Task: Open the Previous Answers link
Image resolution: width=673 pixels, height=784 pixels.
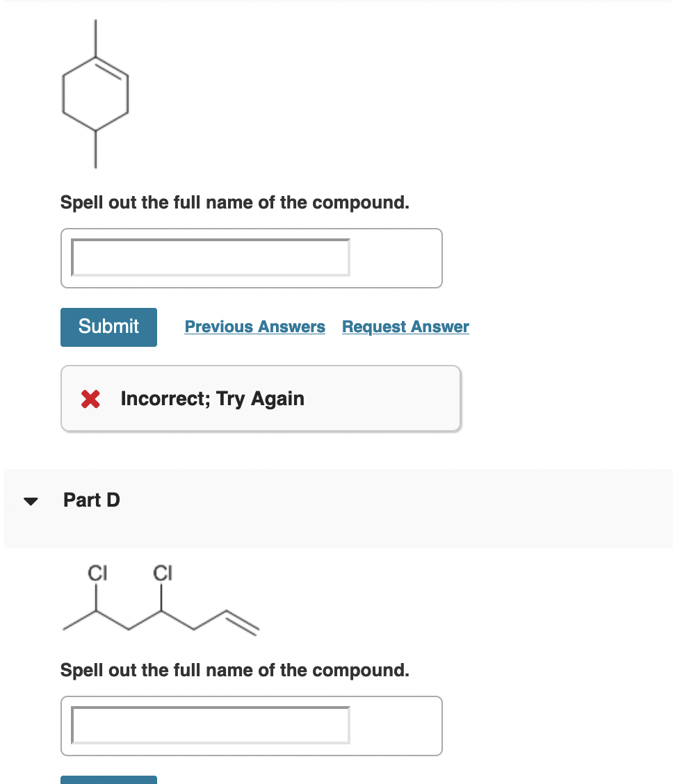Action: 254,327
